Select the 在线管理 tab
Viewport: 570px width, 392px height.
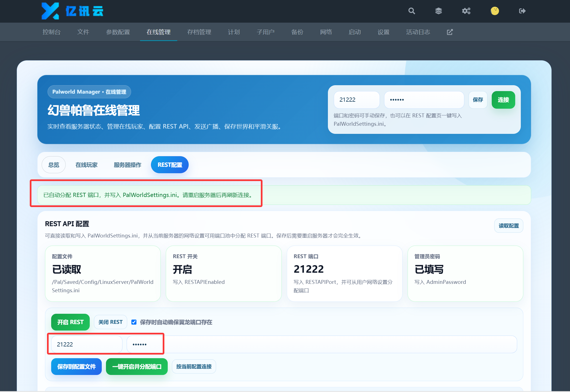pyautogui.click(x=159, y=32)
